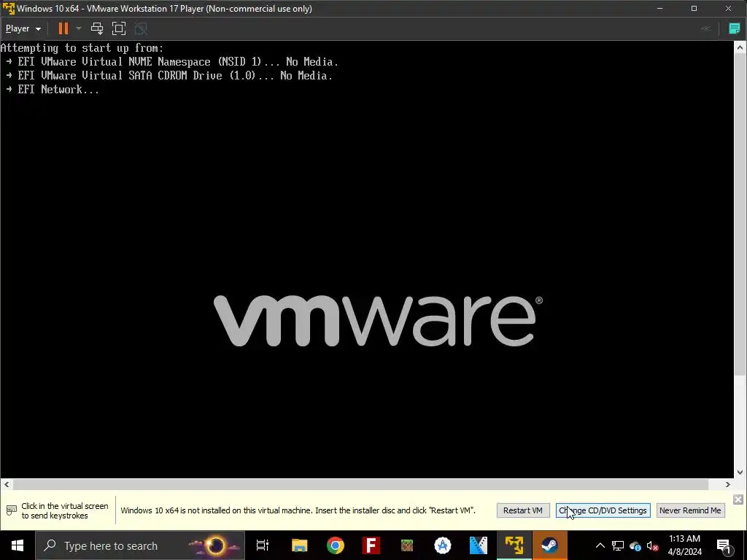Open the blue film-strip app on the taskbar
This screenshot has height=560, width=747.
point(479,545)
